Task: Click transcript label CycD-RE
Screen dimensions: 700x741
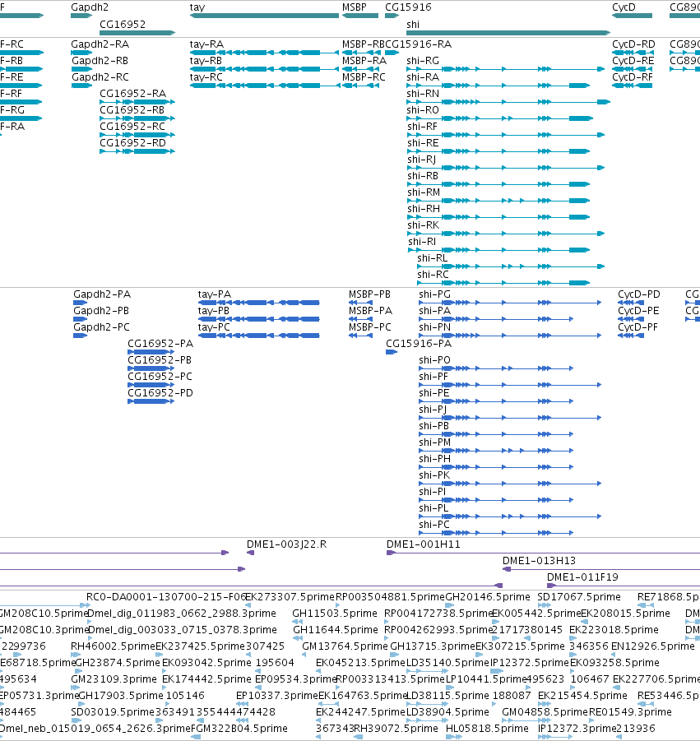Action: tap(633, 61)
